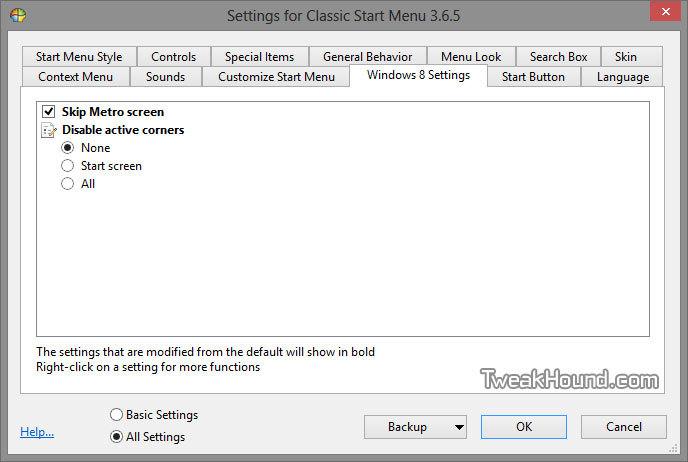Open the Backup button dropdown arrow
This screenshot has height=462, width=688.
pos(459,427)
